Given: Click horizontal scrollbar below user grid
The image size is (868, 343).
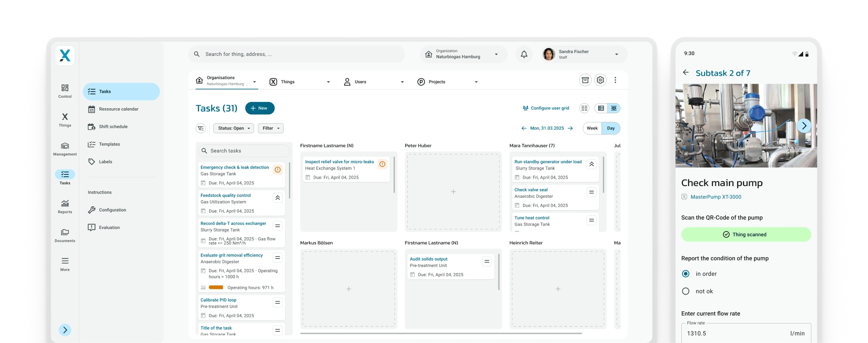Looking at the screenshot, I should (x=441, y=333).
